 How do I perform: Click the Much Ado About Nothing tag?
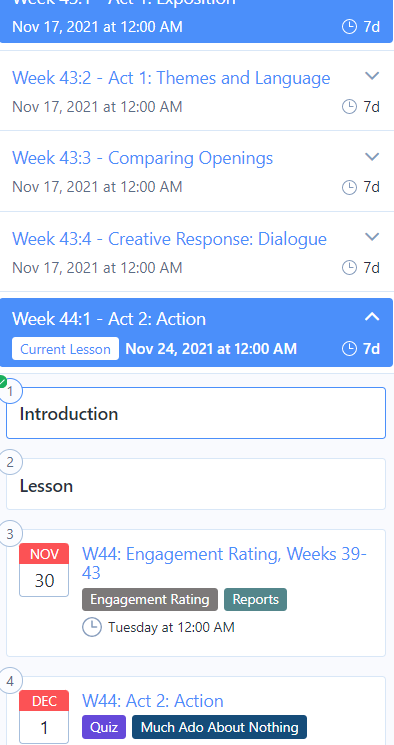220,727
